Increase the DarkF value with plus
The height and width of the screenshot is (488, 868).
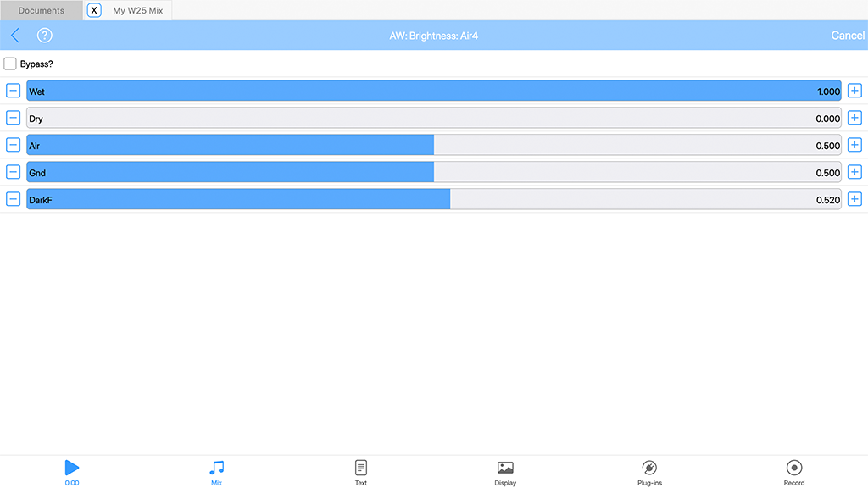coord(854,200)
